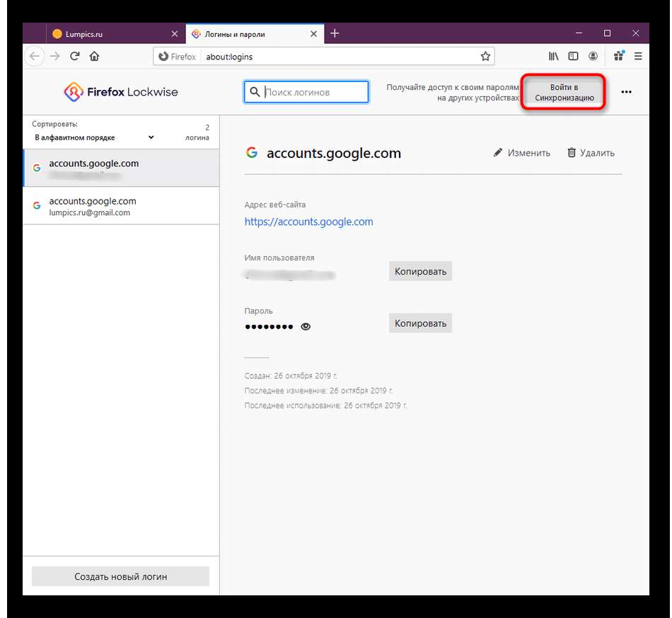Expand the В алфавитном порядке sort dropdown
This screenshot has width=672, height=618.
pyautogui.click(x=94, y=137)
